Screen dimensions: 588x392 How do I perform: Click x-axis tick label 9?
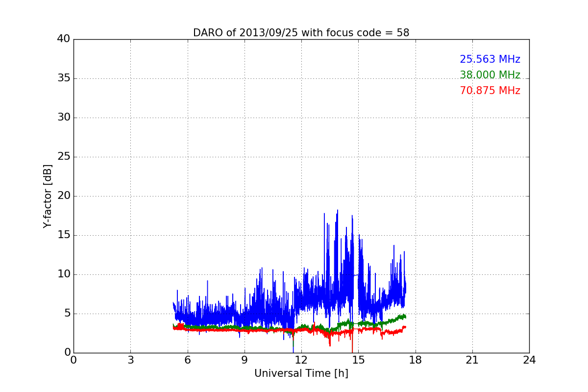(x=245, y=360)
